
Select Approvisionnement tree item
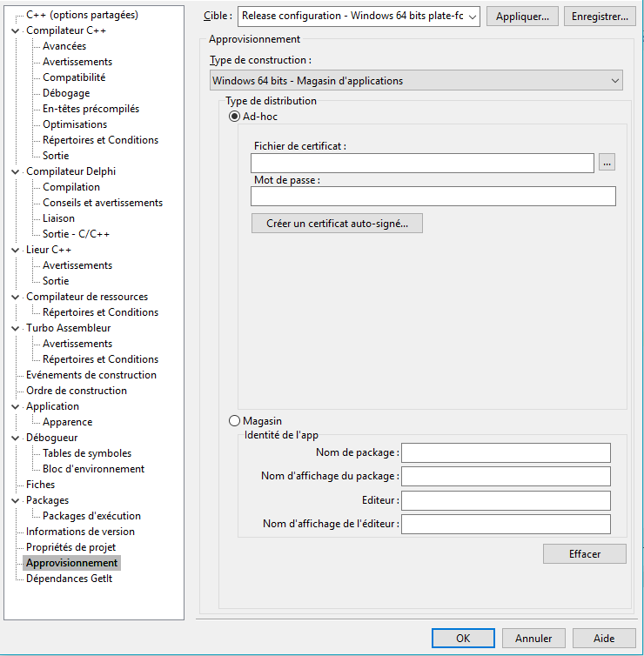71,563
